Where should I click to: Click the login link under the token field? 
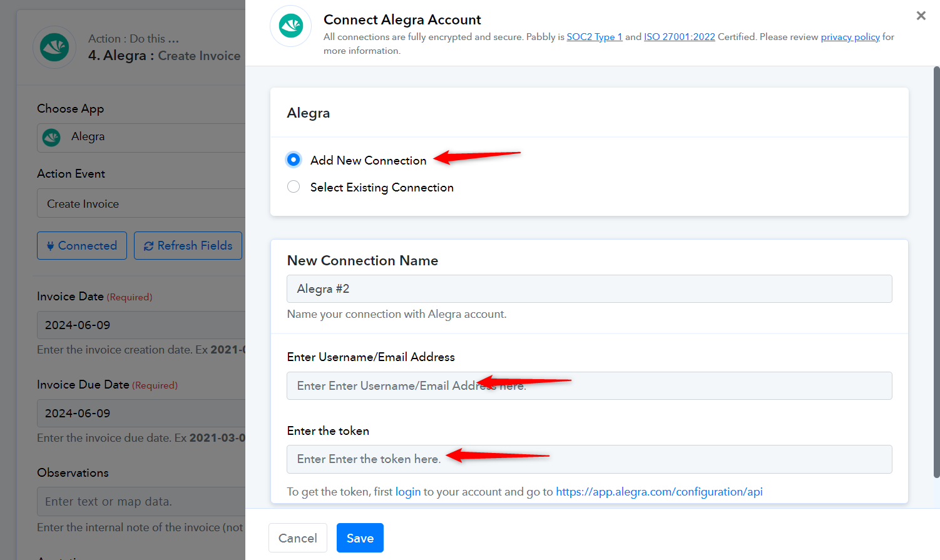[x=408, y=492]
